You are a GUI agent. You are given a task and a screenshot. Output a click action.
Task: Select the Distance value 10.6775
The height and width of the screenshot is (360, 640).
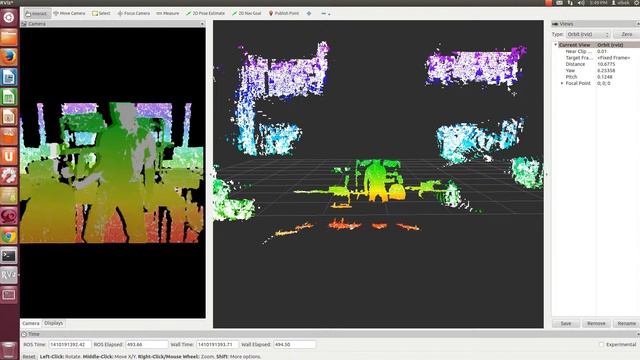coord(606,64)
